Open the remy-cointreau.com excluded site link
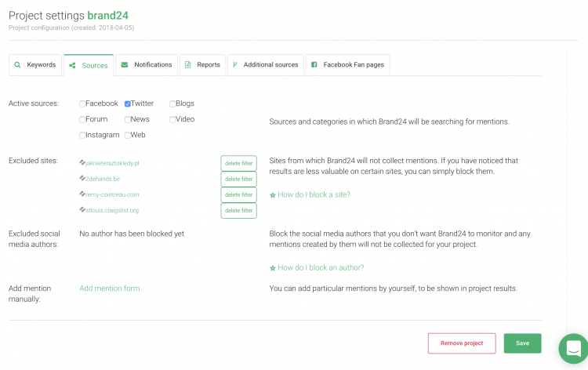The height and width of the screenshot is (370, 588). [112, 194]
